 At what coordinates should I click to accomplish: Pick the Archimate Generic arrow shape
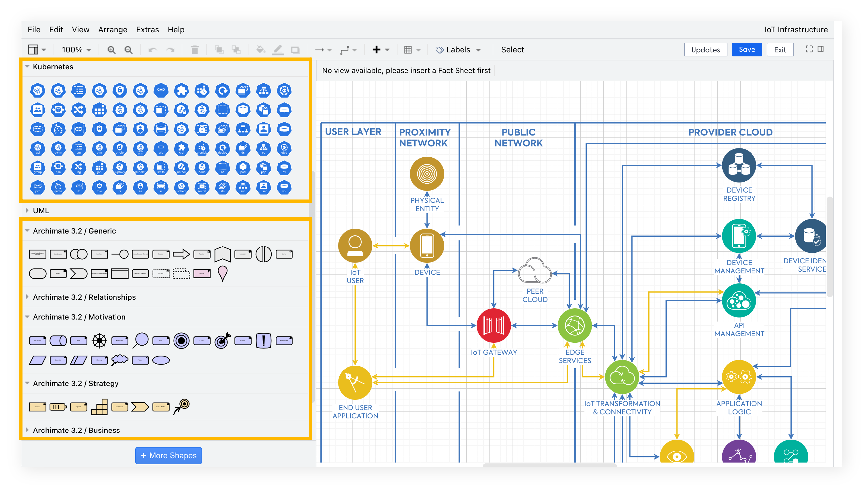point(181,254)
